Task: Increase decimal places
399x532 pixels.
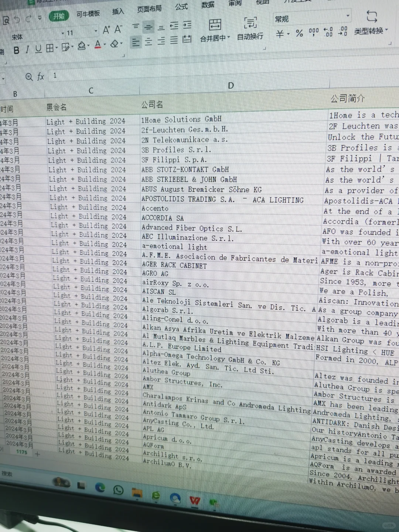Action: point(328,32)
